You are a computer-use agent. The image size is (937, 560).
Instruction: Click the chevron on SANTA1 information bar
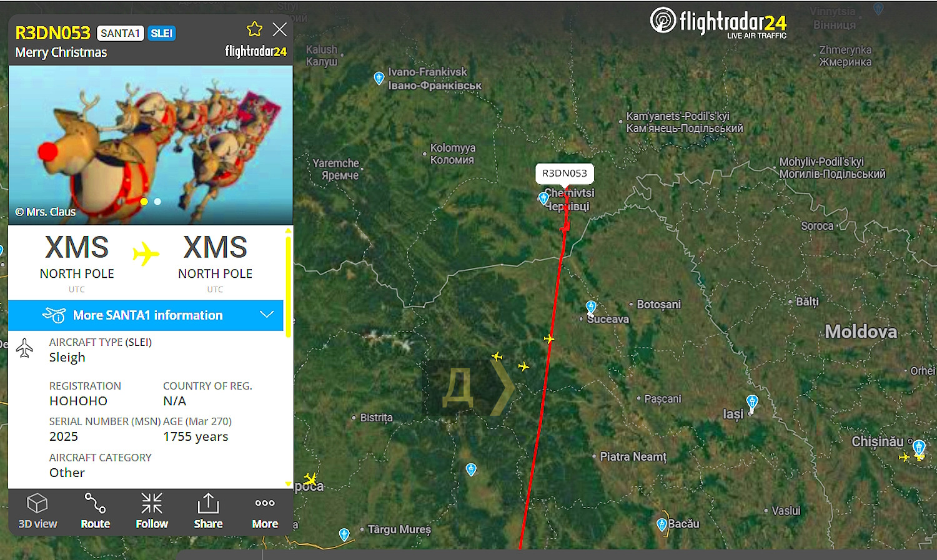(267, 315)
